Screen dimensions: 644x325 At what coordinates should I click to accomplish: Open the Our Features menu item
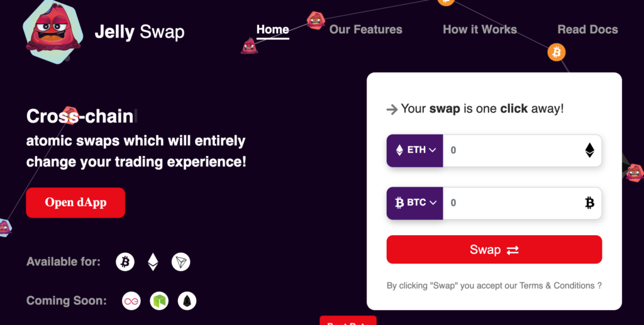click(x=366, y=30)
